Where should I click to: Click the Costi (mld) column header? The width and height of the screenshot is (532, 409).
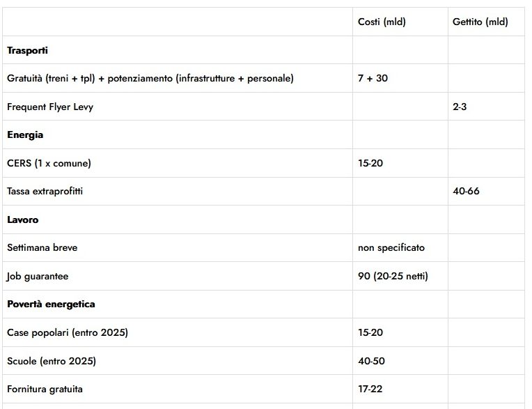coord(382,22)
